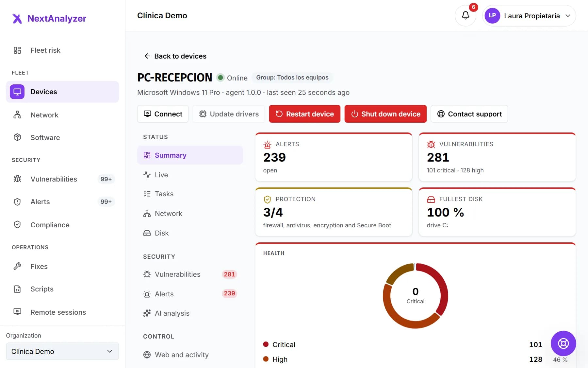The height and width of the screenshot is (368, 588).
Task: Go to Fixes under Operations
Action: point(62,266)
